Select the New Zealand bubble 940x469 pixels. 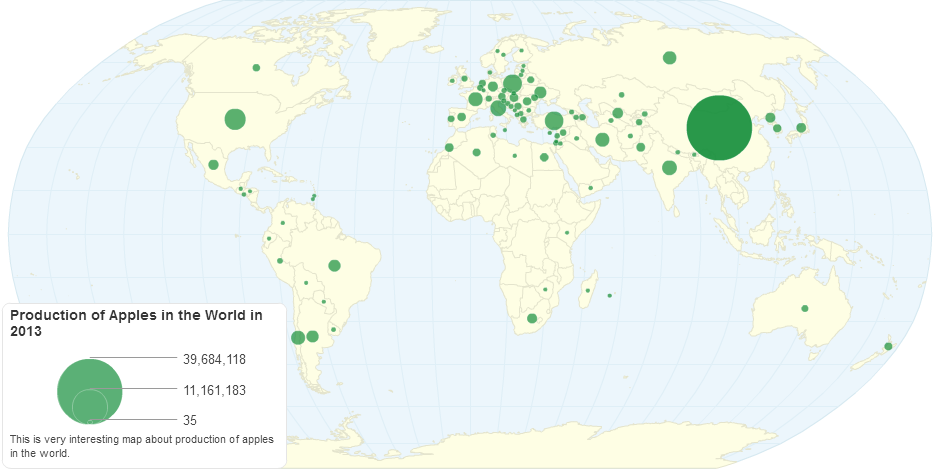tap(888, 346)
